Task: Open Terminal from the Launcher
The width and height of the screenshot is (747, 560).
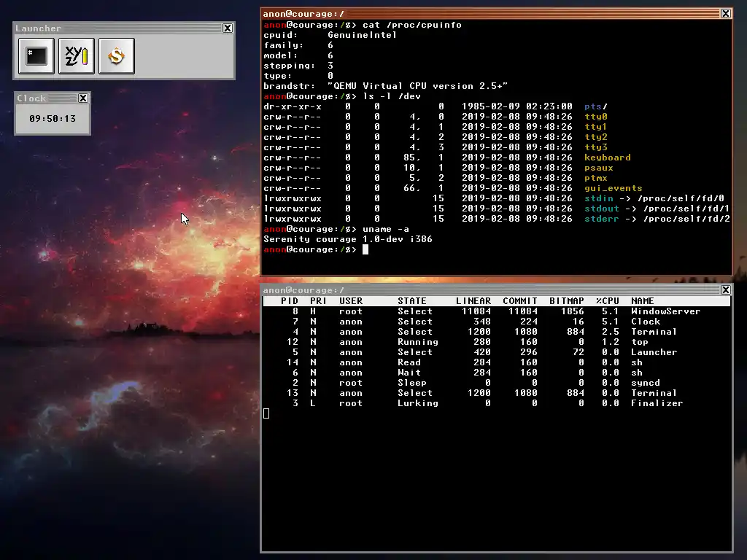Action: tap(36, 56)
